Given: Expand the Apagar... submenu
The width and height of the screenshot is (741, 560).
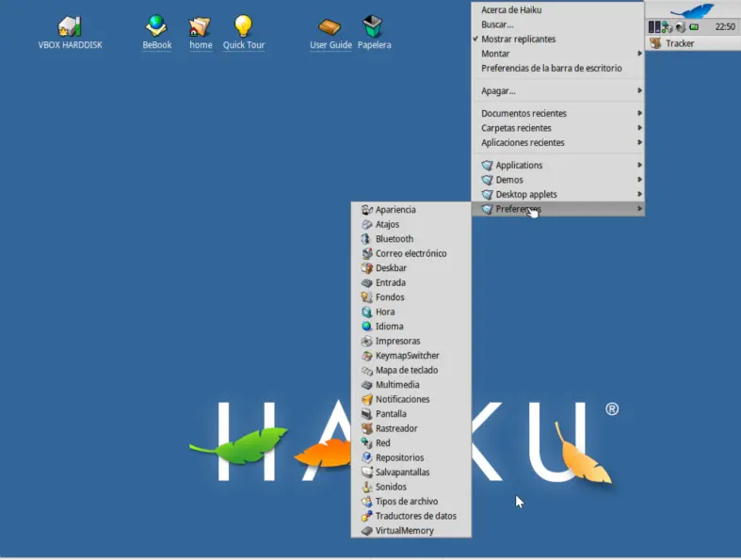Looking at the screenshot, I should pos(558,90).
